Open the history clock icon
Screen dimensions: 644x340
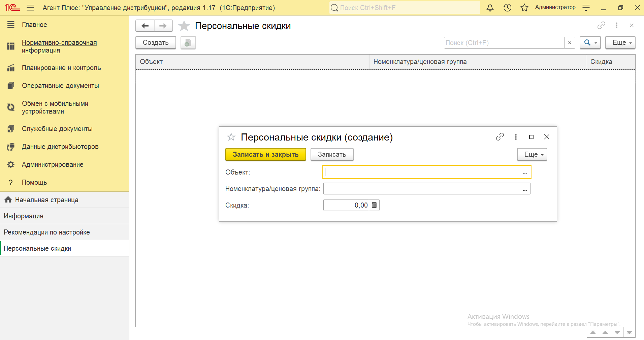coord(507,8)
